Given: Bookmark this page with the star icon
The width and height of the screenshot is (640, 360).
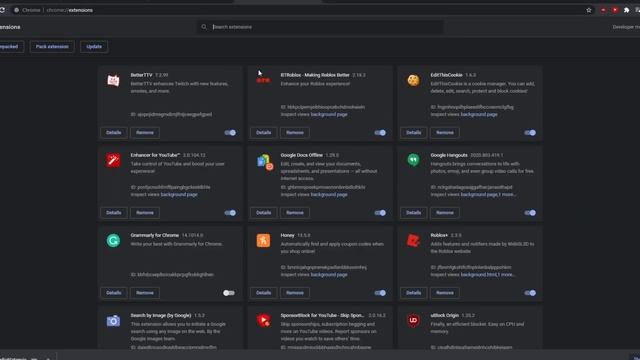Looking at the screenshot, I should click(589, 10).
